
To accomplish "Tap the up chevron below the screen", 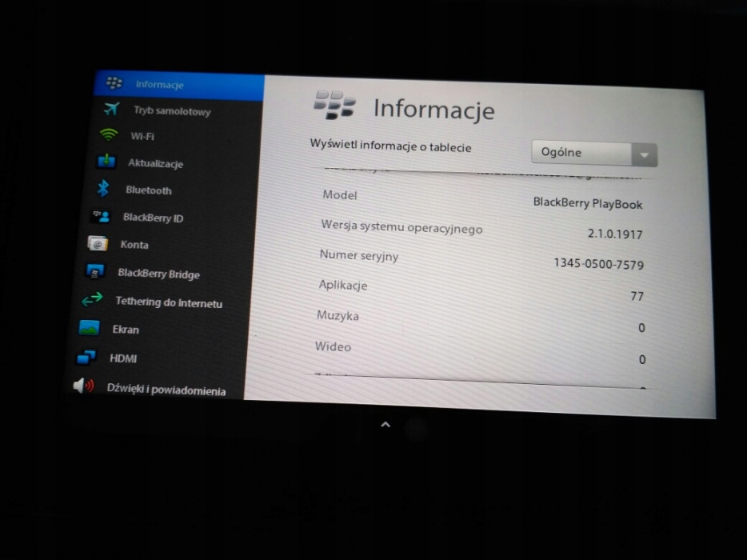I will point(385,424).
